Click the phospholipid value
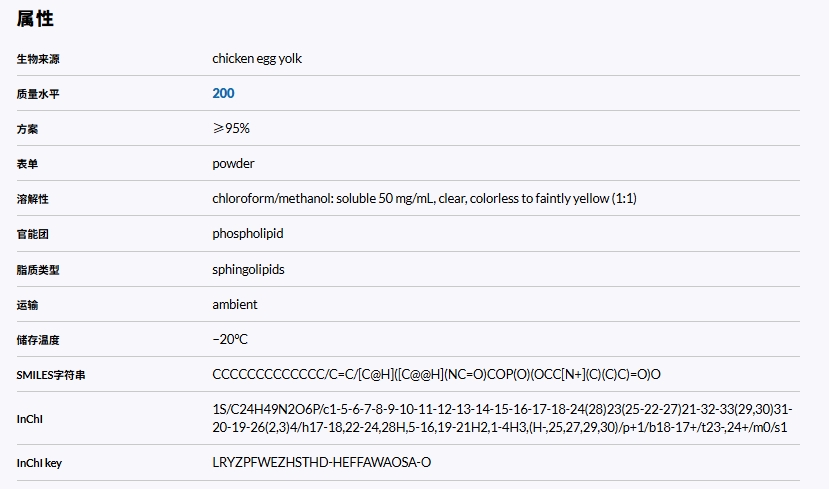The width and height of the screenshot is (829, 489). point(248,233)
